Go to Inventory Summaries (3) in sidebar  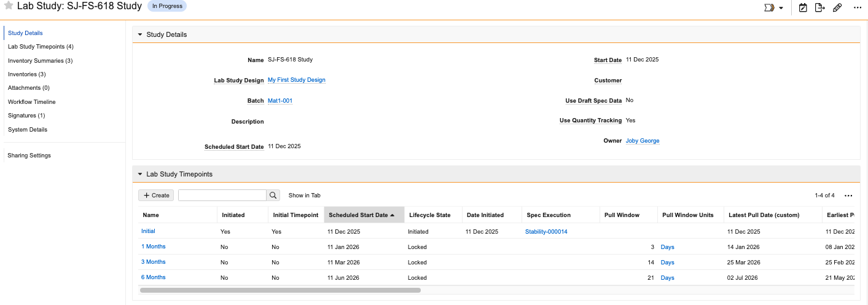pyautogui.click(x=40, y=61)
